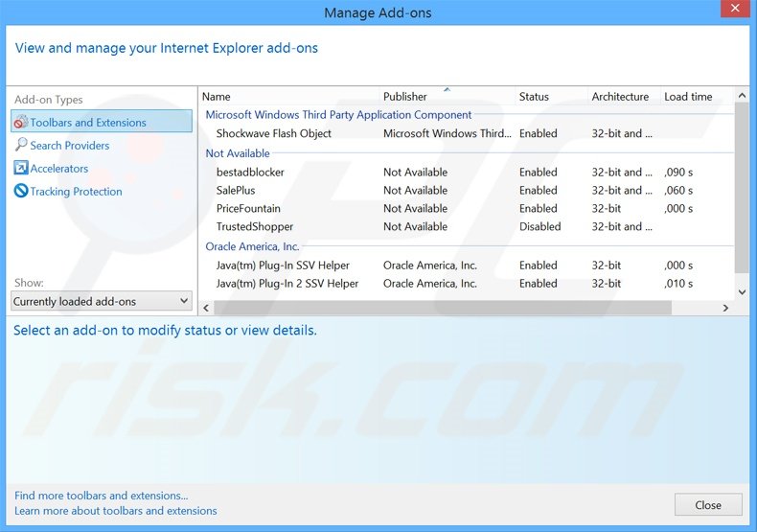Click the vertical scrollbar down arrow
Viewport: 757px width, 532px height.
[742, 292]
